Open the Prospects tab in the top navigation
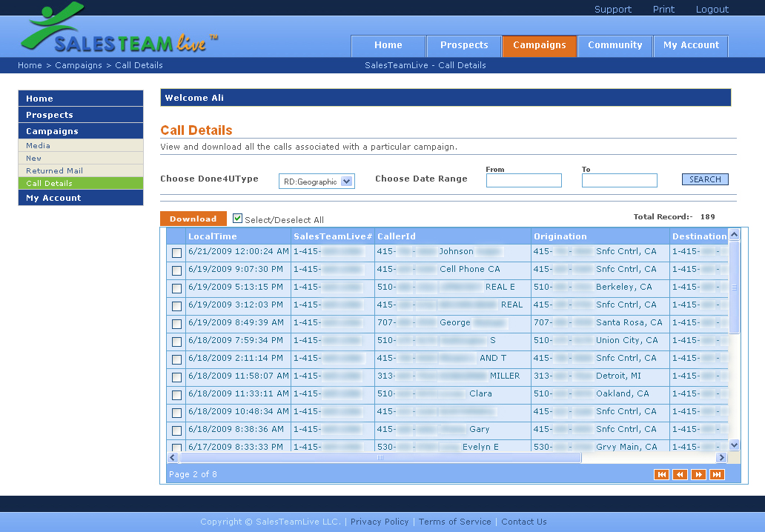Screen dimensions: 765x532 tap(464, 45)
